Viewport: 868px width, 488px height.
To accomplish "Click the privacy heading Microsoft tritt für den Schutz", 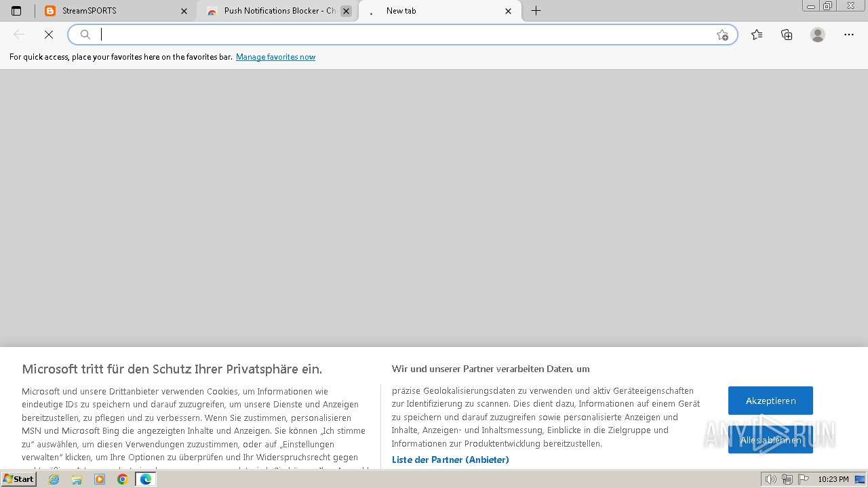I will click(172, 369).
